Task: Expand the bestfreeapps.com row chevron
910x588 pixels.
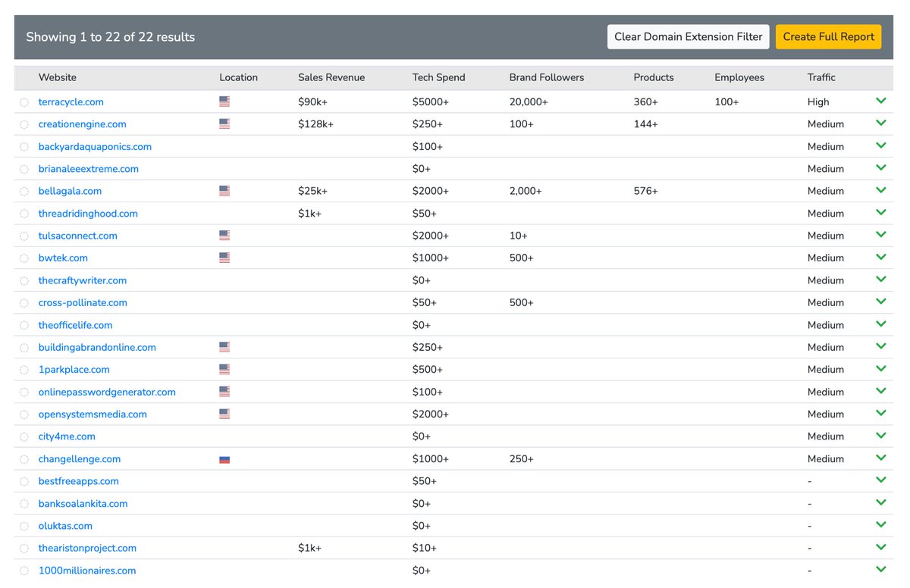Action: [x=880, y=480]
